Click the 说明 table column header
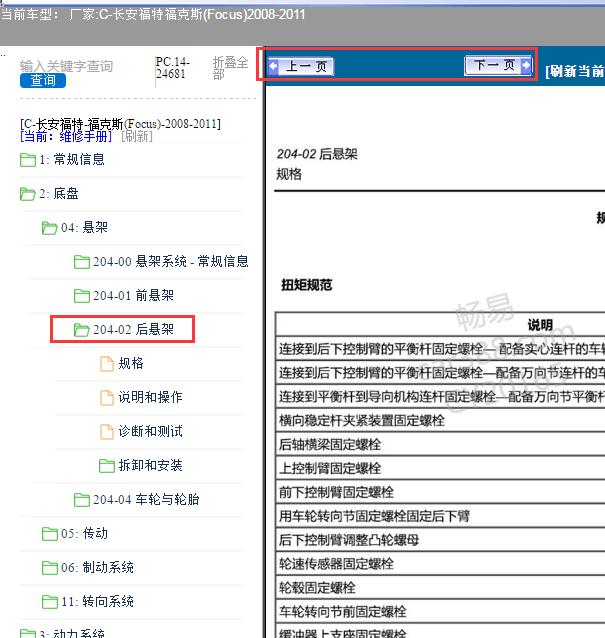 point(540,325)
